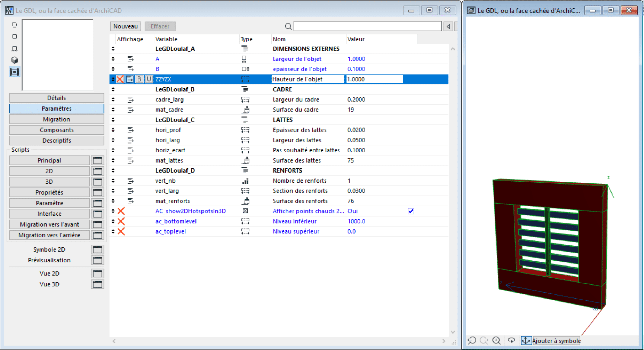644x350 pixels.
Task: Click the reorder arrows on hori_prof row
Action: click(113, 130)
